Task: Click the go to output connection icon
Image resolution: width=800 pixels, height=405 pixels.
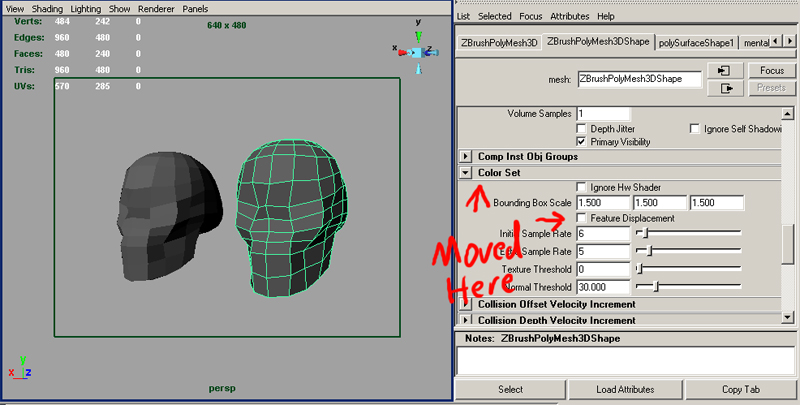Action: 724,88
